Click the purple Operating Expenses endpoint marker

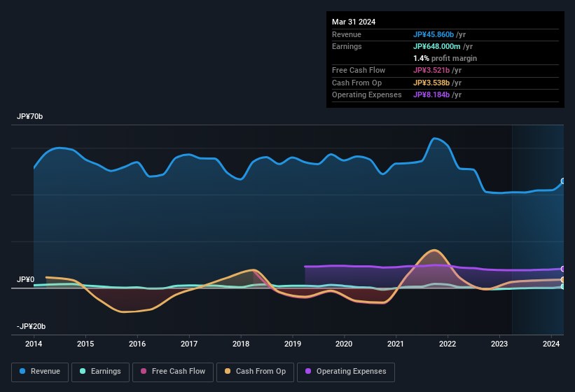coord(563,269)
